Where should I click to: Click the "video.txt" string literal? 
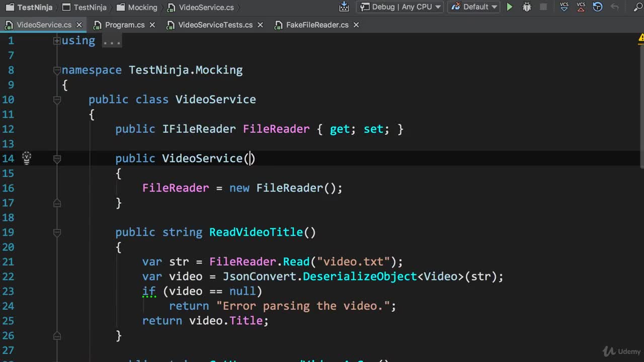(354, 262)
